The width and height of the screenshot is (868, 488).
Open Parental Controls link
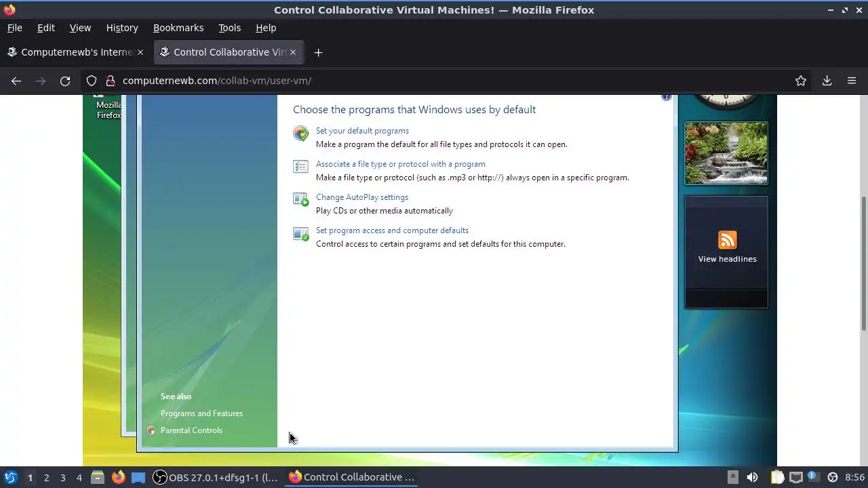[x=191, y=430]
